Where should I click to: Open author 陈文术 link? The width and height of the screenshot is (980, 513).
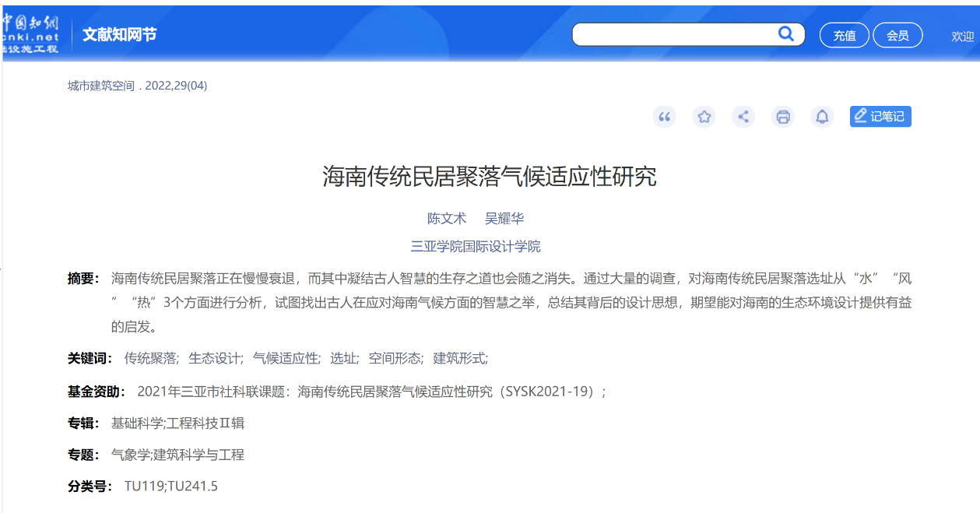447,219
